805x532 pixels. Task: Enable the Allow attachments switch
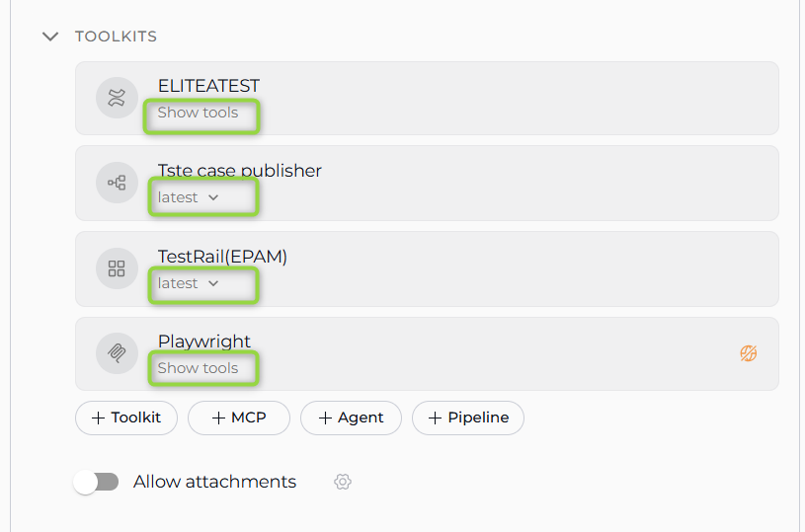pos(97,482)
